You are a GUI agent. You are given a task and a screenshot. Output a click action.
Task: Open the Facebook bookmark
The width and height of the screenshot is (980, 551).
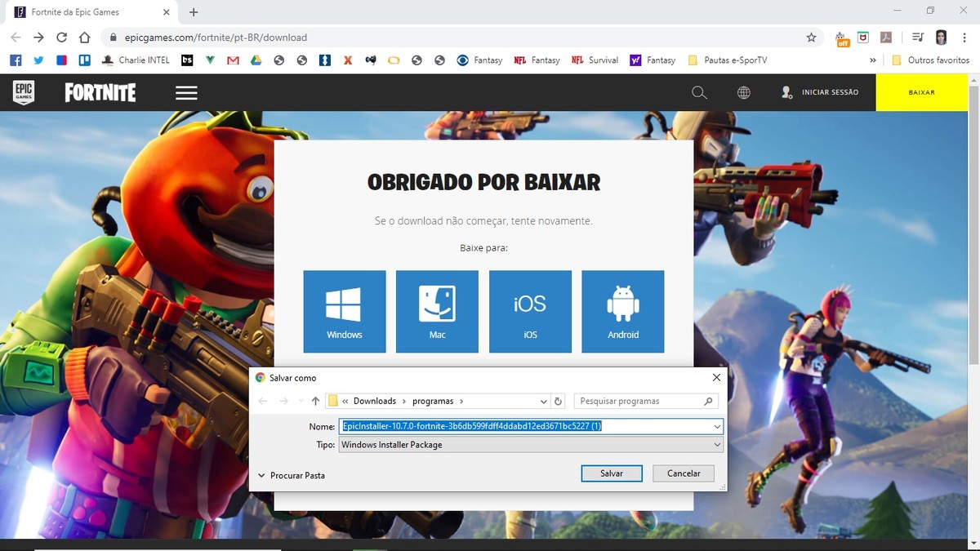16,60
